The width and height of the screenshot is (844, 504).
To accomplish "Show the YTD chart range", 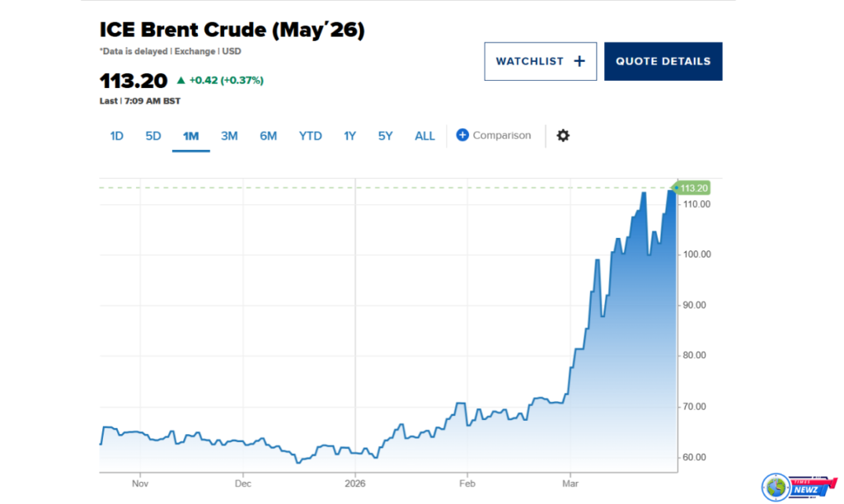I will pyautogui.click(x=310, y=136).
